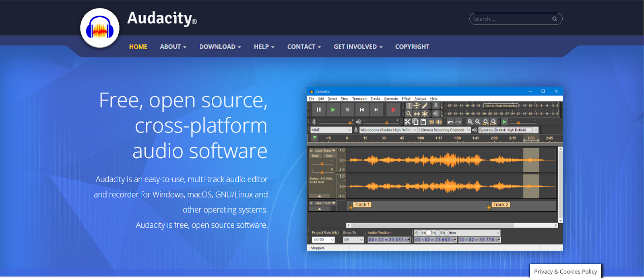
Task: Select the Zoom magnifier tool
Action: click(409, 114)
